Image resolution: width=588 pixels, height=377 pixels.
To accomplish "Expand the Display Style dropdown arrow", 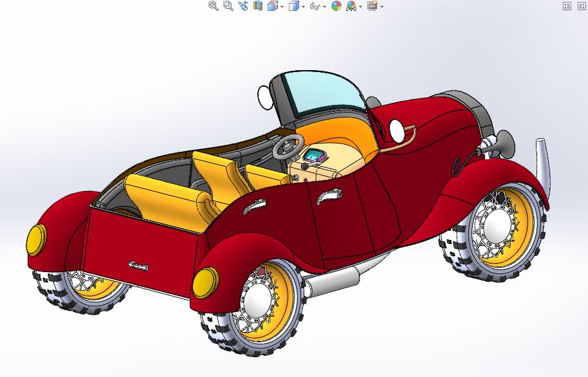I will [x=303, y=6].
